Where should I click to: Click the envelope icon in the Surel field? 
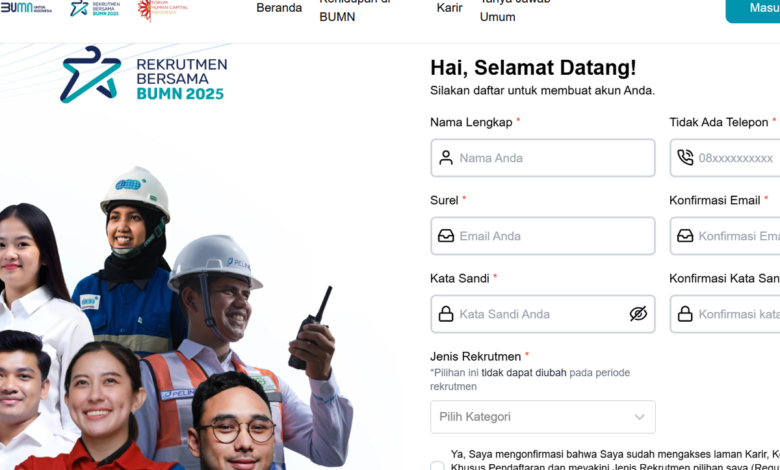446,236
